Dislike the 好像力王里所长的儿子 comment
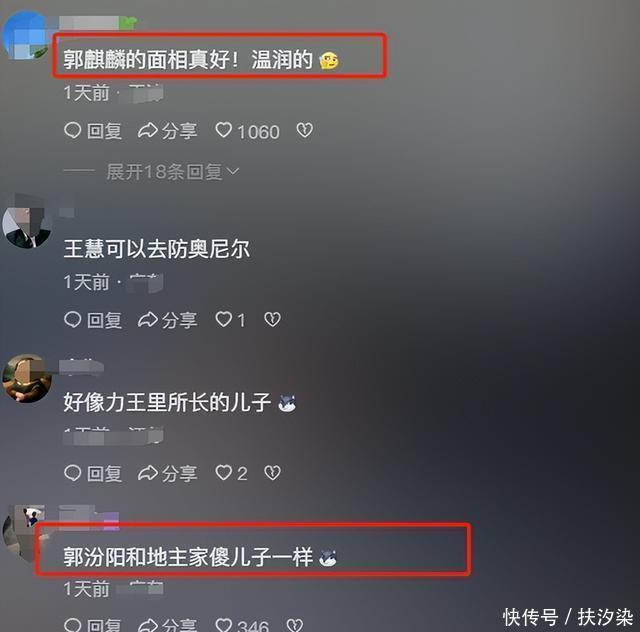 point(272,473)
